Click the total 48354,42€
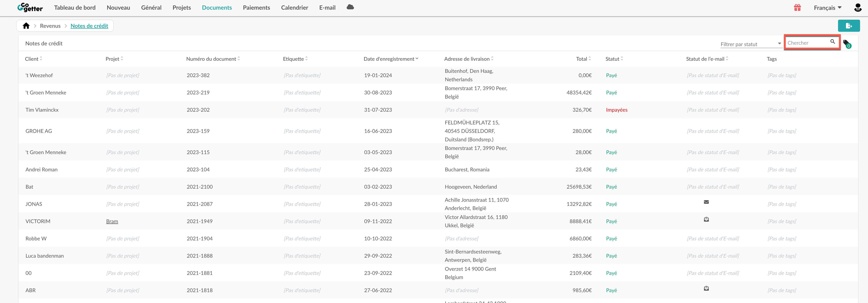Image resolution: width=868 pixels, height=303 pixels. coord(579,92)
